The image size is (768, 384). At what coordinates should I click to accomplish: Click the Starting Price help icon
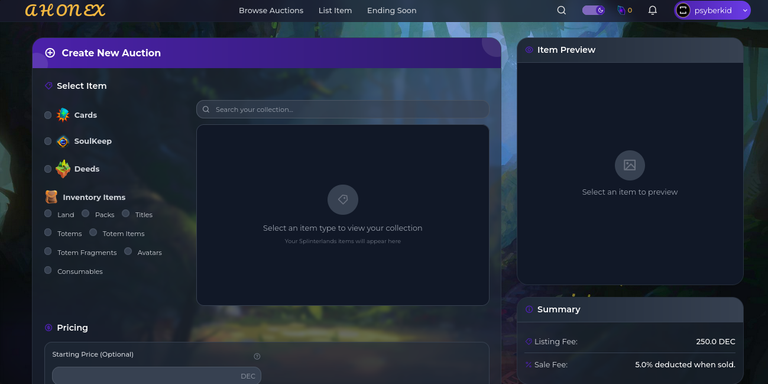coord(257,356)
